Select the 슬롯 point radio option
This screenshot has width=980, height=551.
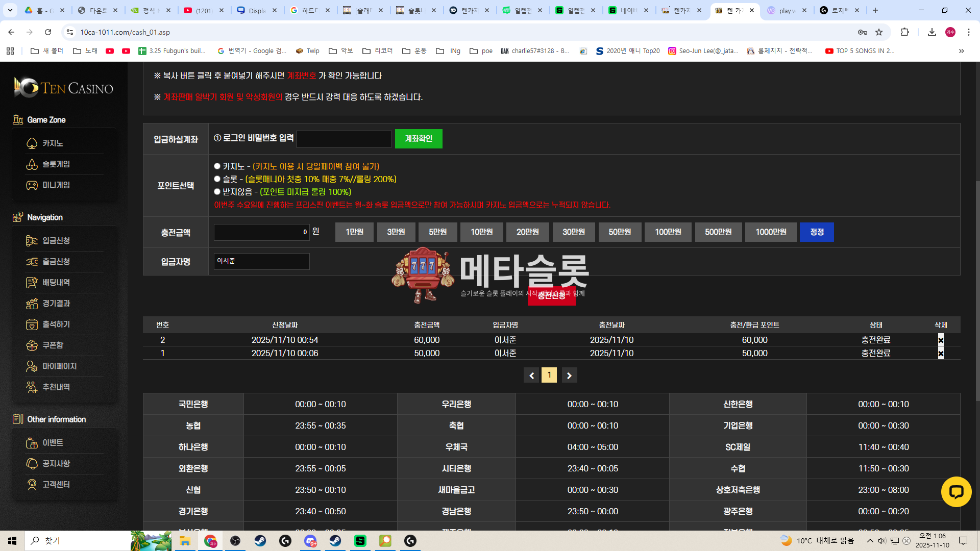217,179
